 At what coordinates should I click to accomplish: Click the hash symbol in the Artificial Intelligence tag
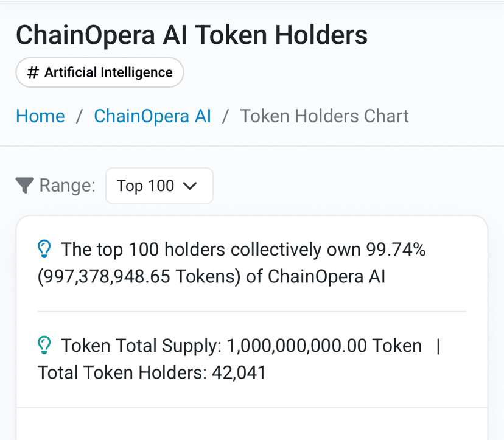coord(33,72)
